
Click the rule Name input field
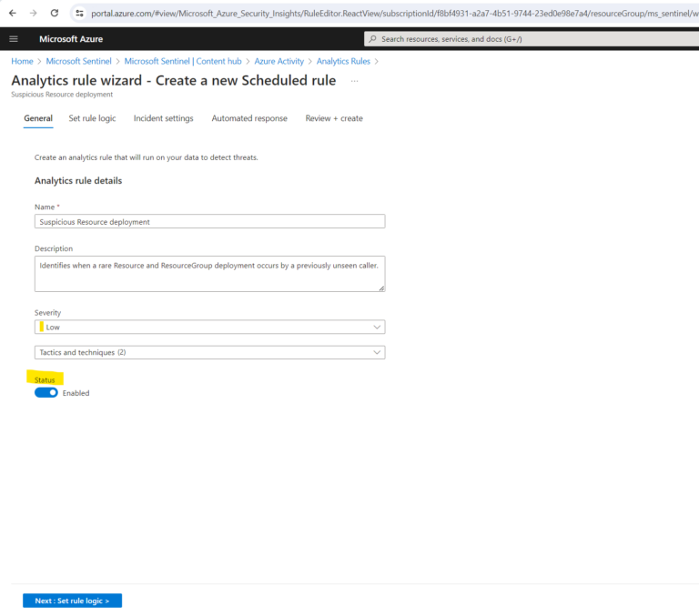(x=209, y=221)
